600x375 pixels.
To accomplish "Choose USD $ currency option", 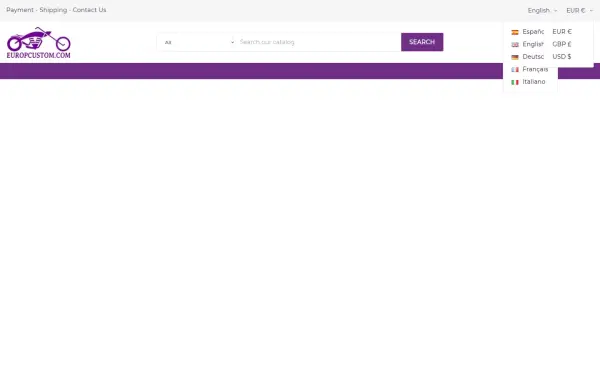I will click(x=562, y=57).
